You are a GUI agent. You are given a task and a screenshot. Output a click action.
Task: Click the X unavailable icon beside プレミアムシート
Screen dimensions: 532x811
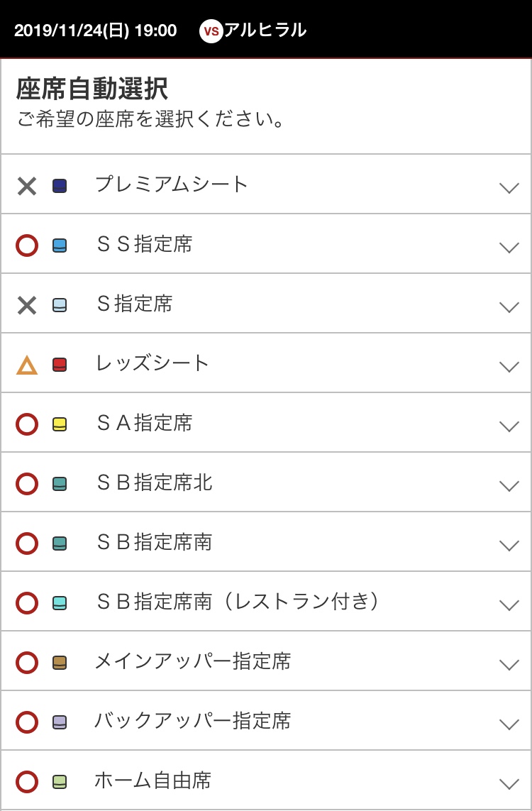point(27,187)
